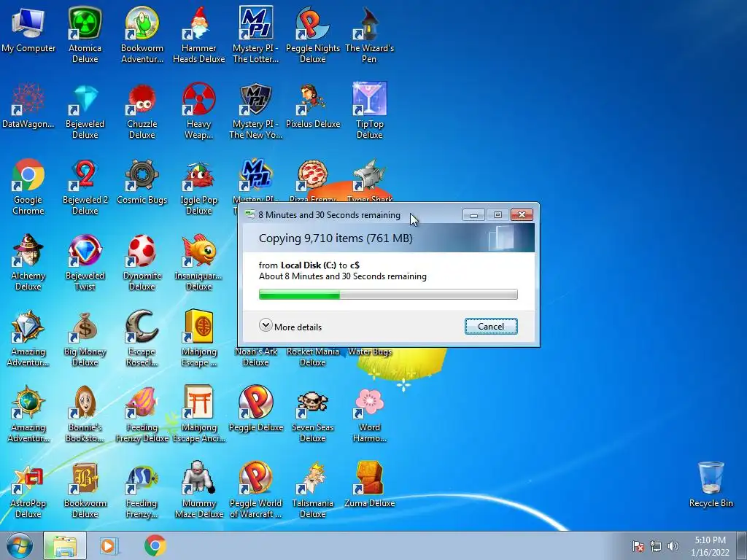Image resolution: width=747 pixels, height=560 pixels.
Task: Click the Seven Seas Deluxe skull icon
Action: click(312, 414)
